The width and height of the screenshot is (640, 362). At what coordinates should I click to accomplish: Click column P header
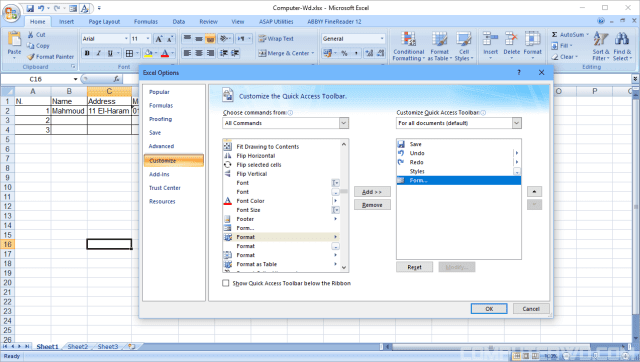click(594, 91)
